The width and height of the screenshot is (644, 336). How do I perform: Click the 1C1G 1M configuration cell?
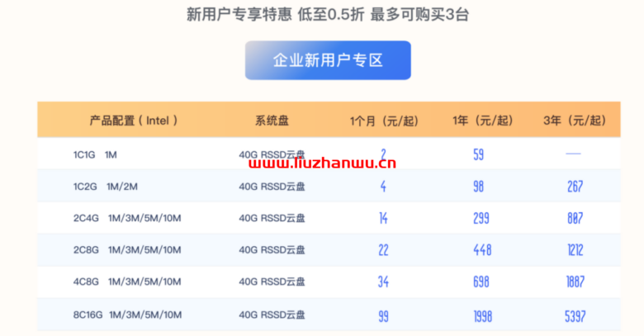[x=95, y=155]
